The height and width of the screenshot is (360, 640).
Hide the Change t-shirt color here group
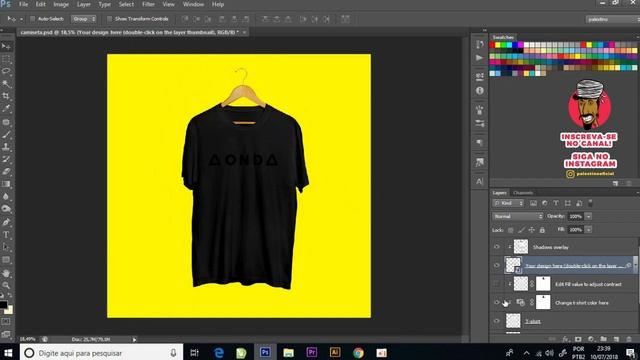pos(496,302)
